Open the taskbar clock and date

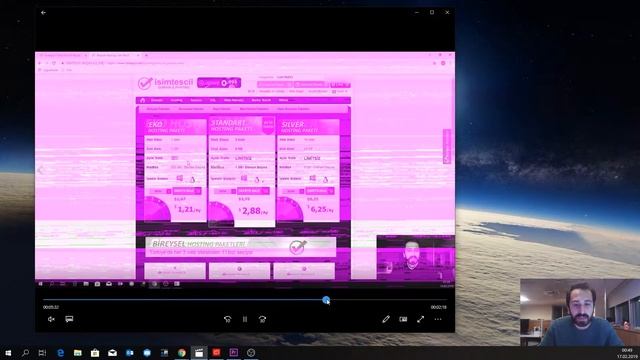(627, 353)
